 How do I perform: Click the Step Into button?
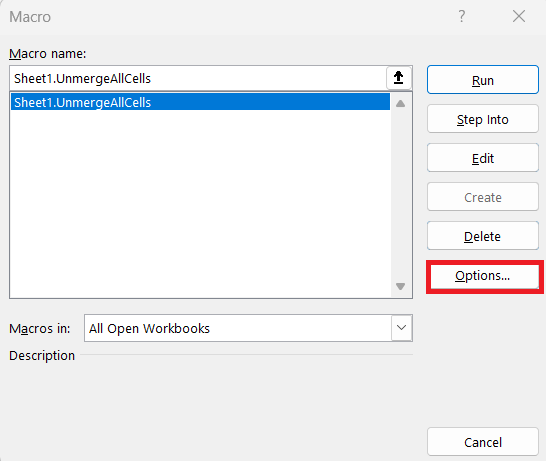483,119
